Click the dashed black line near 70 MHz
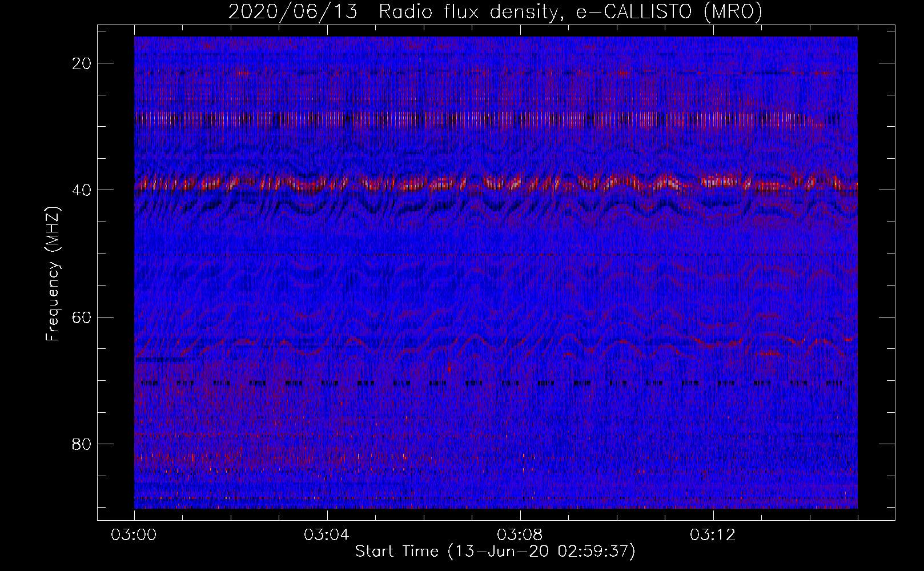This screenshot has width=924, height=571. click(x=491, y=383)
